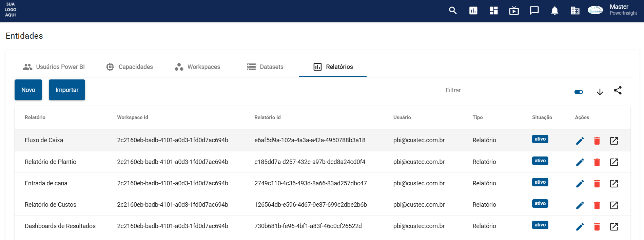
Task: Switch to the Workspaces tab
Action: click(x=197, y=67)
